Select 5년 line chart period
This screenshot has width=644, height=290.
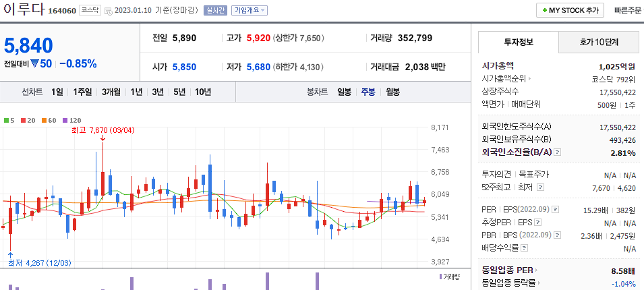click(x=179, y=92)
